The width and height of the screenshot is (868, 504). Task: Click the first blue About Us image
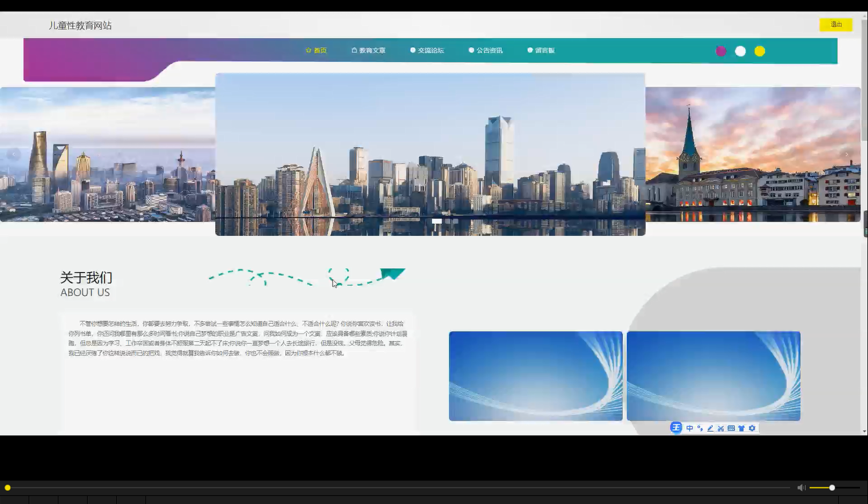[536, 376]
